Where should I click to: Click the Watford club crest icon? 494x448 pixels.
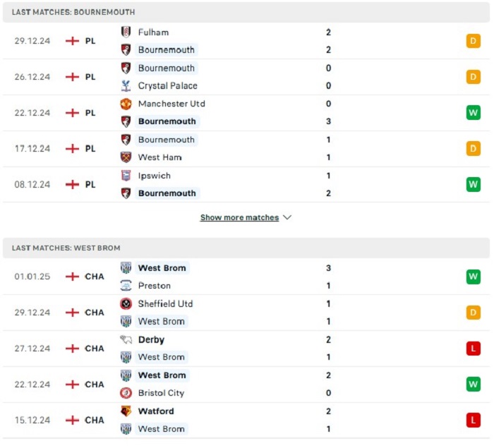click(126, 411)
